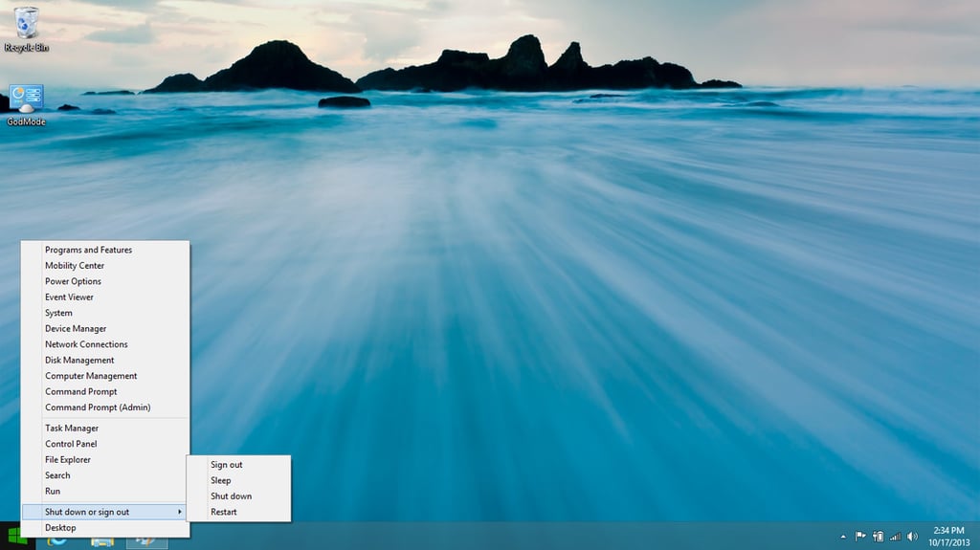Click Shut down in the submenu
The height and width of the screenshot is (550, 980).
tap(238, 495)
